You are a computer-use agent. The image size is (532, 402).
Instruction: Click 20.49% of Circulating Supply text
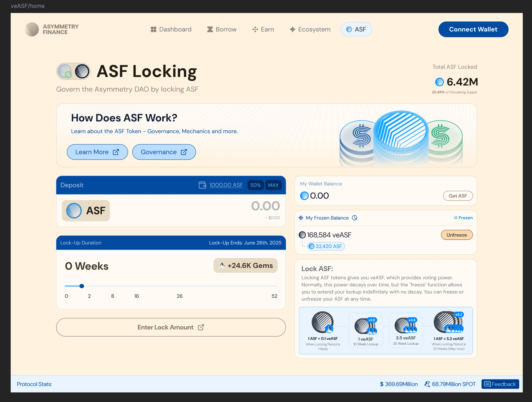click(454, 92)
